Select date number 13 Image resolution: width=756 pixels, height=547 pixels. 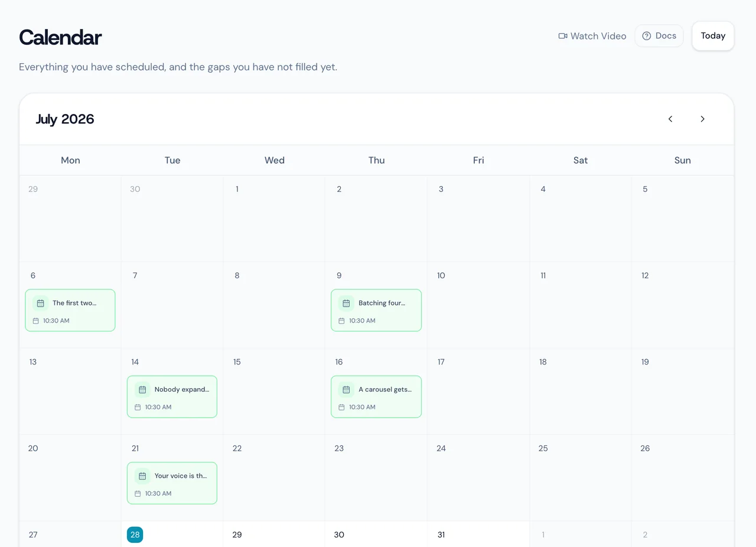point(33,362)
